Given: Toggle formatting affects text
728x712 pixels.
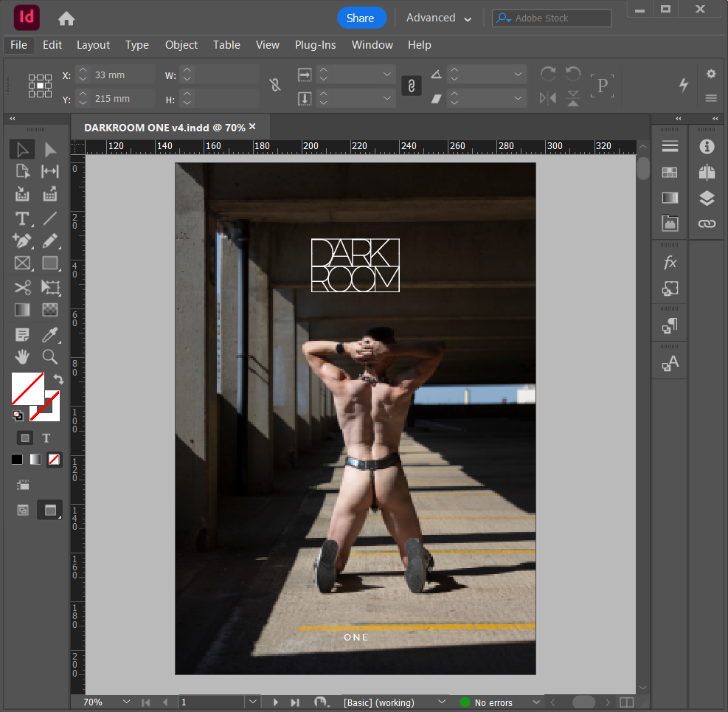Looking at the screenshot, I should coord(46,438).
